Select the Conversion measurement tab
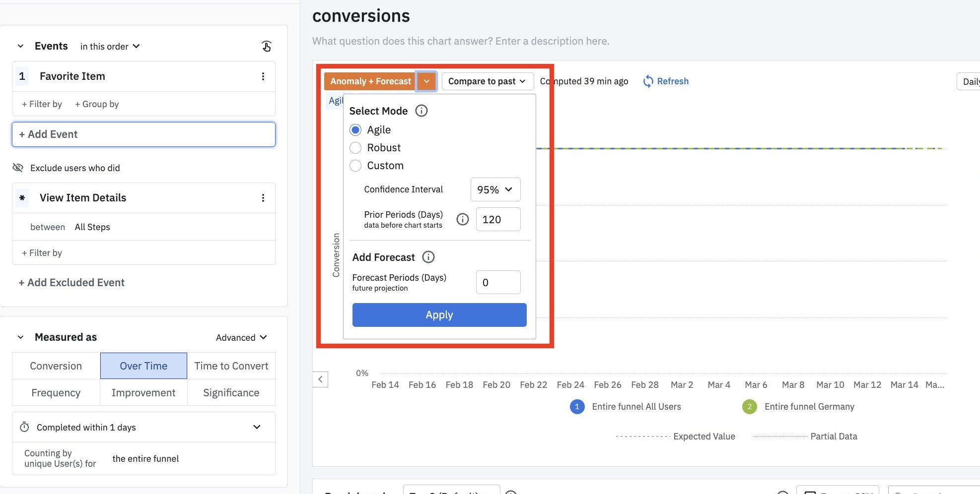The image size is (980, 494). point(56,366)
